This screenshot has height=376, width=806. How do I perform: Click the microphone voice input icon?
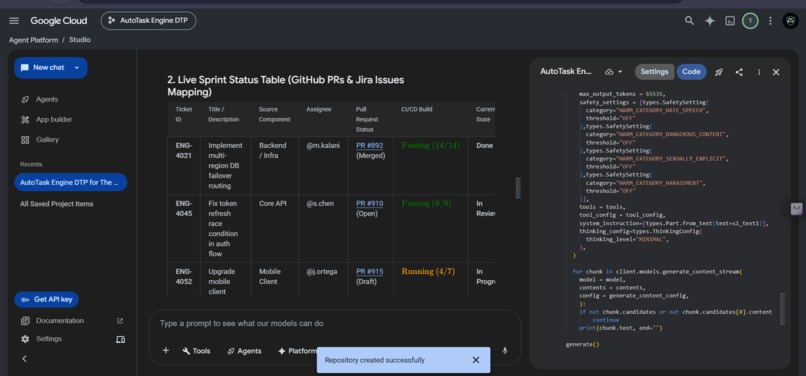coord(505,350)
